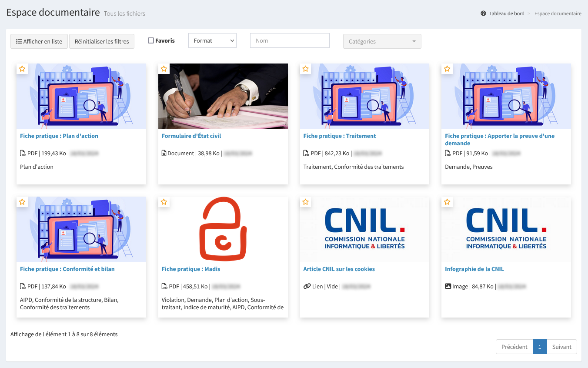This screenshot has width=588, height=368.
Task: Expand the Catégories selector
Action: (x=382, y=41)
